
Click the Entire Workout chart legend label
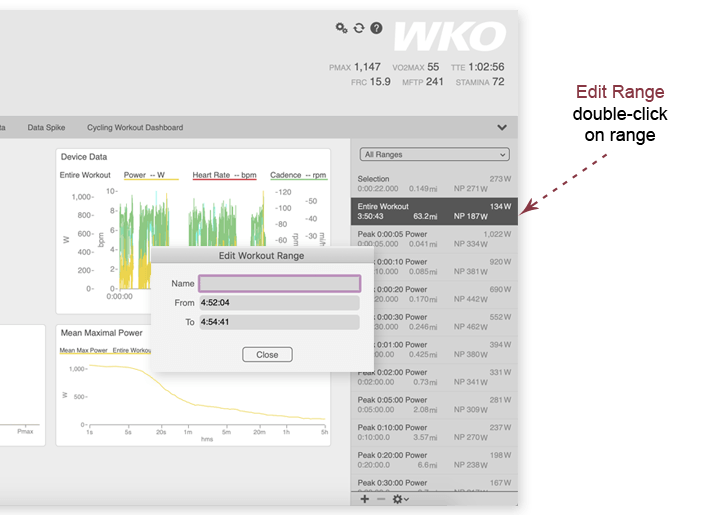coord(85,175)
